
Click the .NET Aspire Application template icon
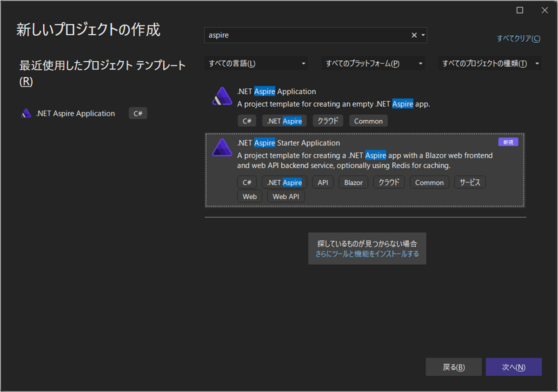[x=222, y=96]
